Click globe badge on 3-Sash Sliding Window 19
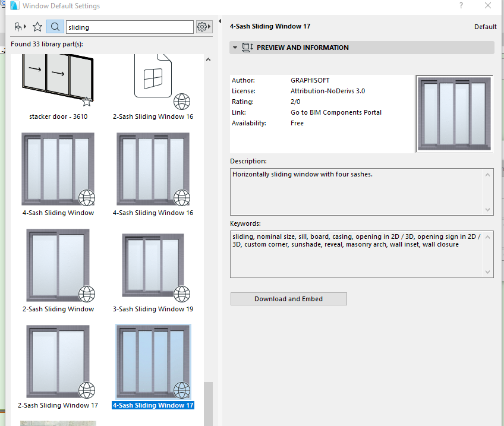 pos(182,294)
